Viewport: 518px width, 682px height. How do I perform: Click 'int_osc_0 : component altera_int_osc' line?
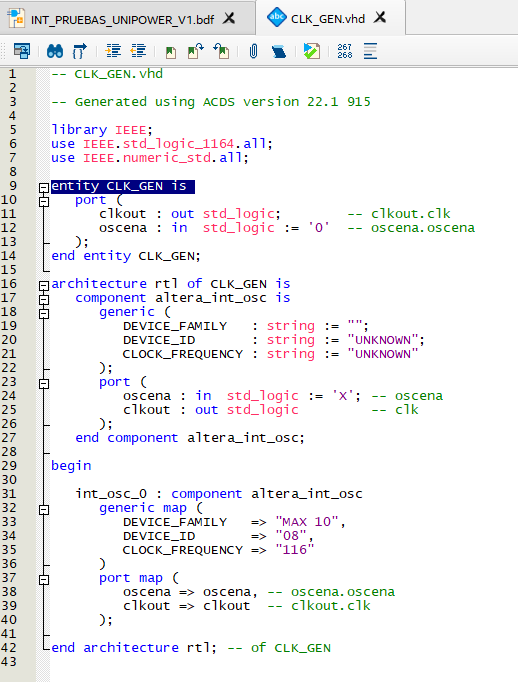[219, 494]
